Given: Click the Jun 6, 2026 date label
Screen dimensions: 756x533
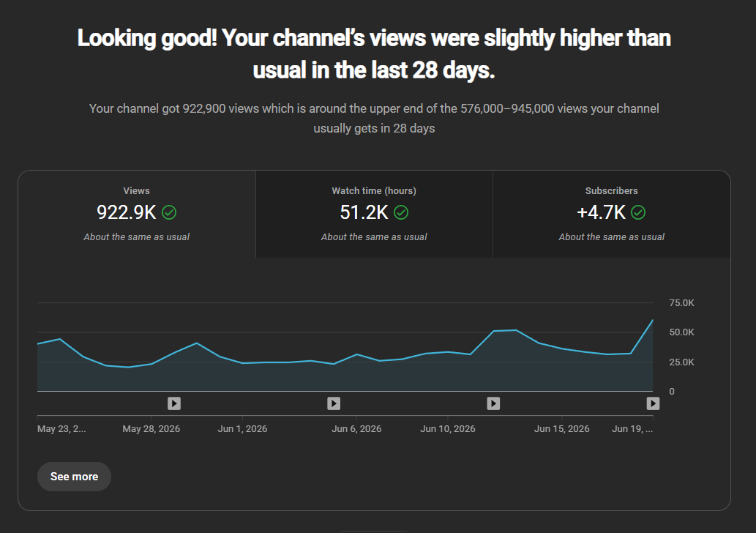Looking at the screenshot, I should tap(357, 429).
